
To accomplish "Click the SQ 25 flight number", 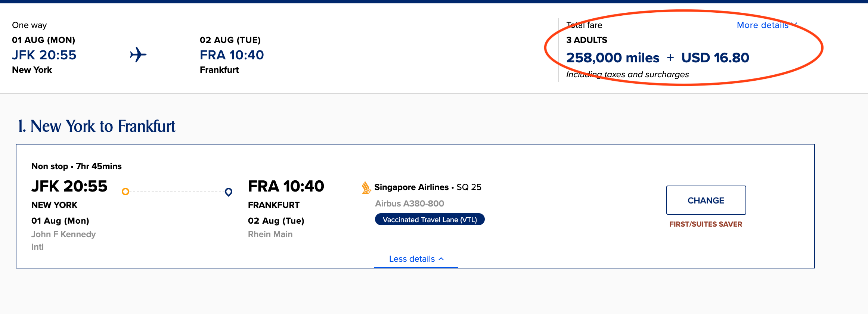I will coord(469,187).
